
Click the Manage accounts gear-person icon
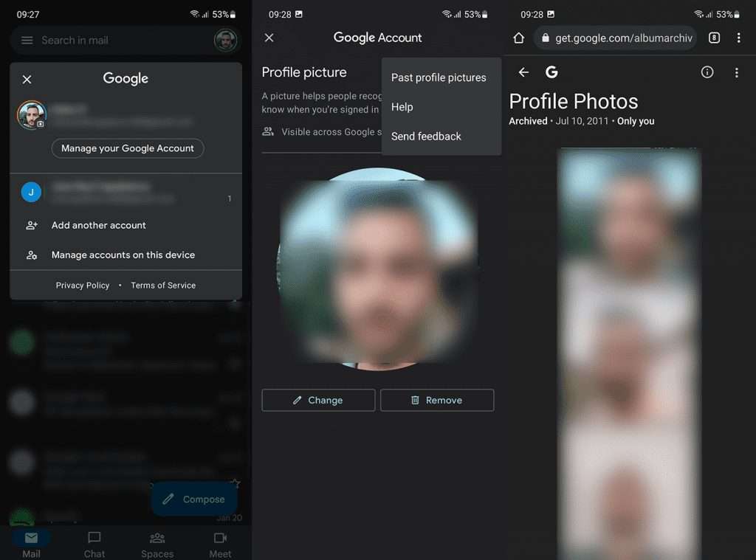32,255
